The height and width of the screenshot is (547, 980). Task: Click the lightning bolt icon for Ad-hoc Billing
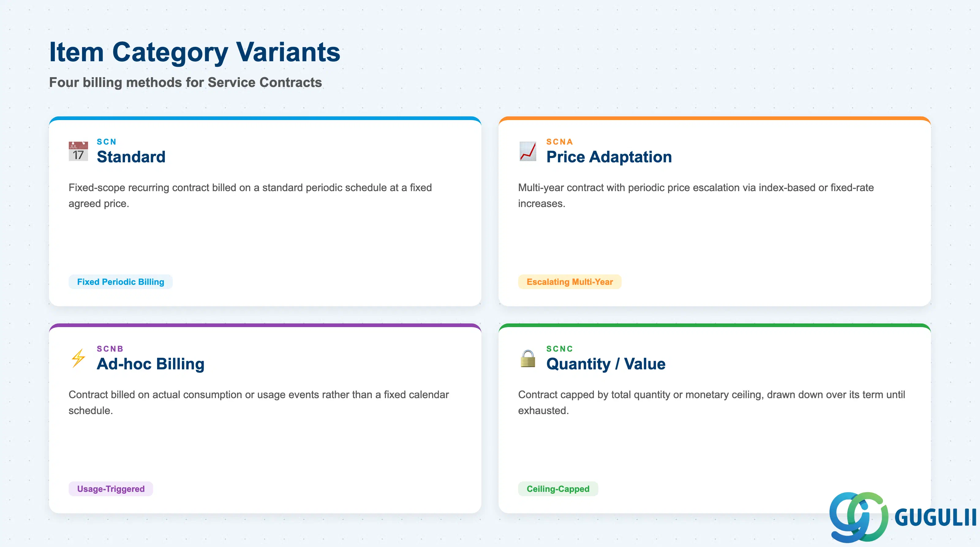78,358
